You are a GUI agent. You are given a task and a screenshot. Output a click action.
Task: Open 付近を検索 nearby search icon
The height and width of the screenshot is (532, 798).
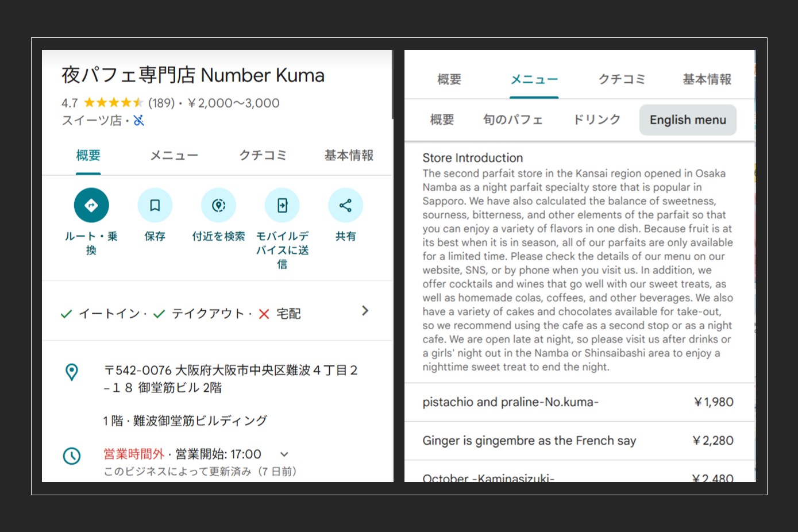point(218,205)
